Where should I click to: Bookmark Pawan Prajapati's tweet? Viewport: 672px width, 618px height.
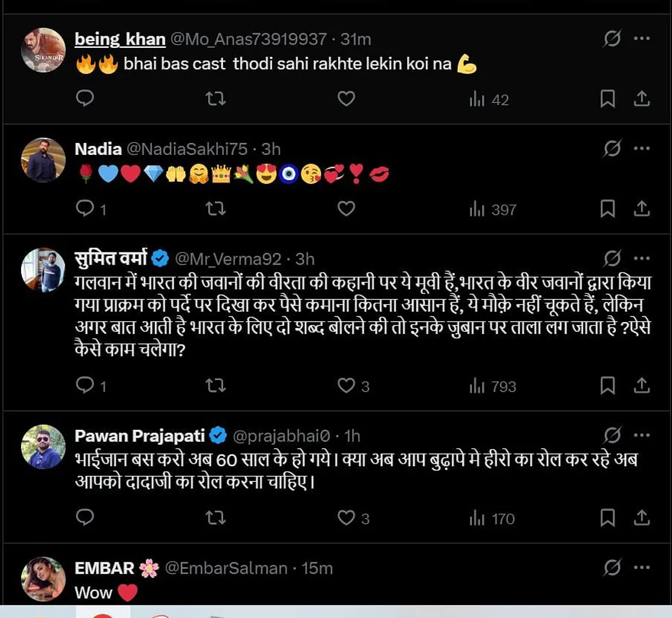click(x=608, y=518)
